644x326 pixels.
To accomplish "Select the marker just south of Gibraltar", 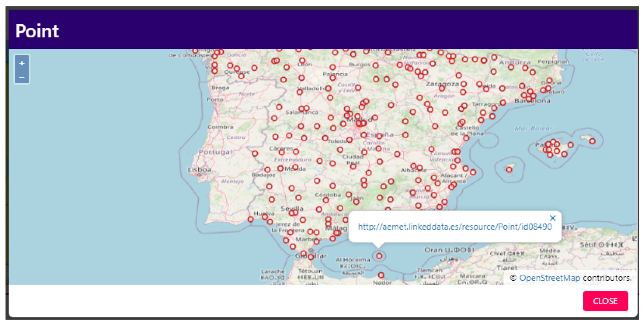I will point(311,257).
